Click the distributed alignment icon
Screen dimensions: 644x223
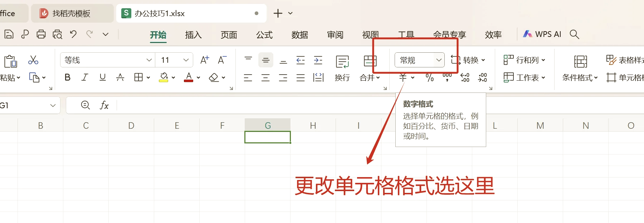(318, 77)
